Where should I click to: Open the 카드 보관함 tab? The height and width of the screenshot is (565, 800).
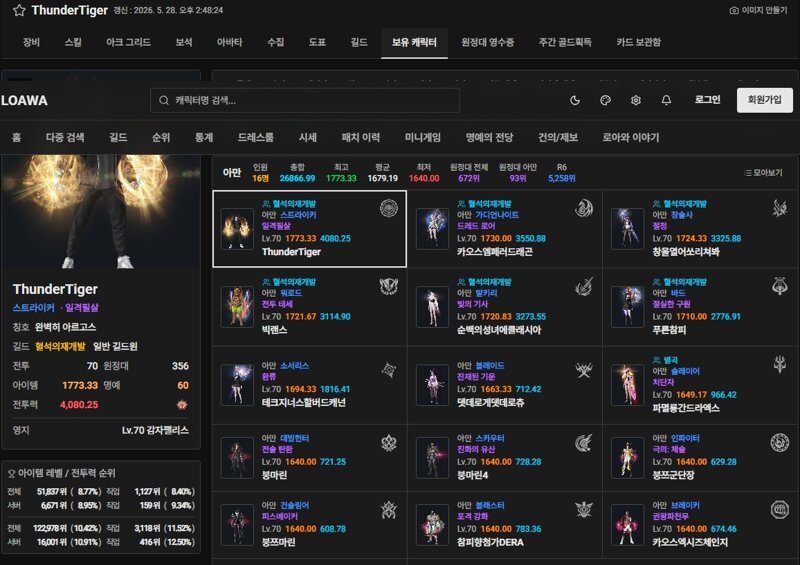pyautogui.click(x=638, y=42)
